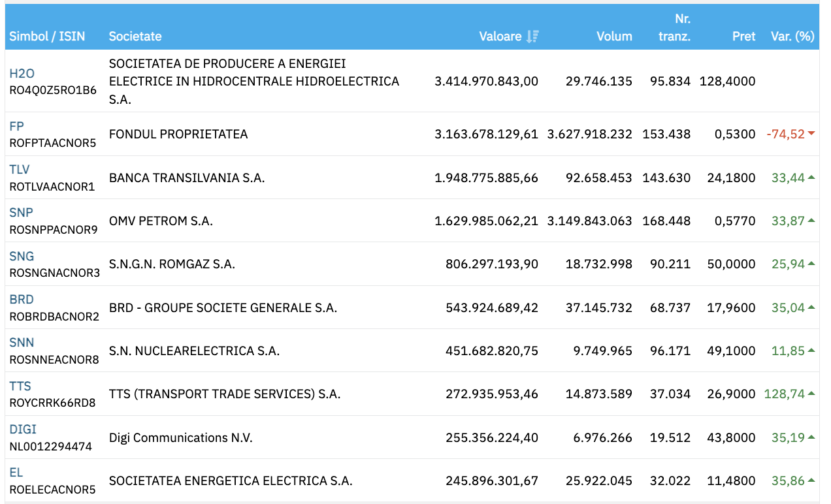831x504 pixels.
Task: Click value 3.414.970.843,00
Action: click(x=487, y=81)
